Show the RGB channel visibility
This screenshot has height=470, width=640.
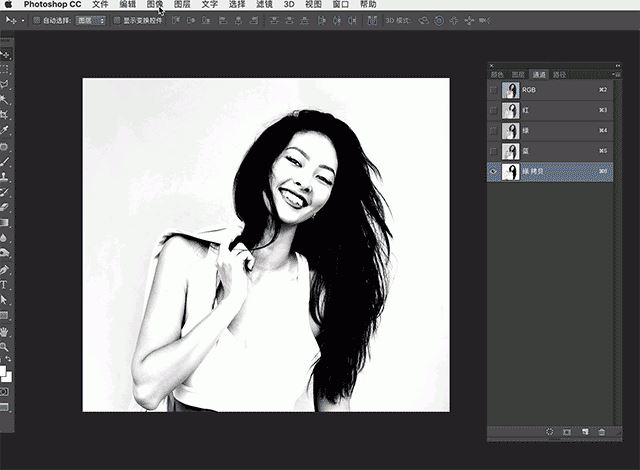pos(493,90)
